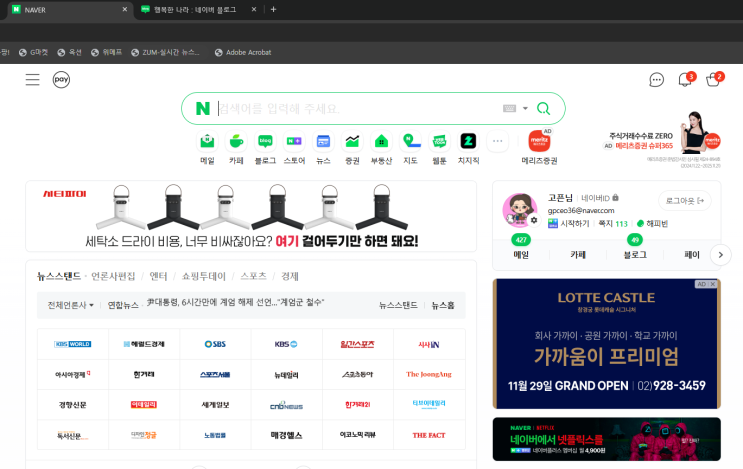This screenshot has height=469, width=743.
Task: Switch to the 네이버 블로그 browser tab
Action: click(199, 9)
